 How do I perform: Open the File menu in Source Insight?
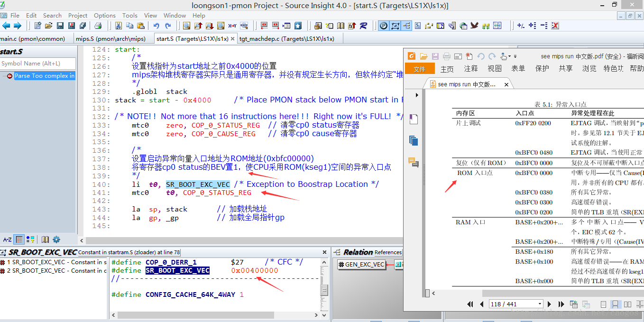tap(15, 15)
